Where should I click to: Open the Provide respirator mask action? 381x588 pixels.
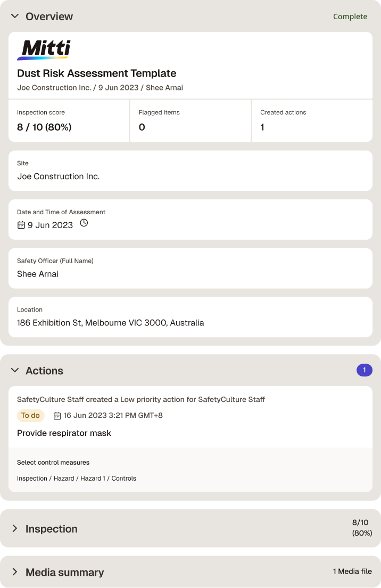click(x=64, y=433)
